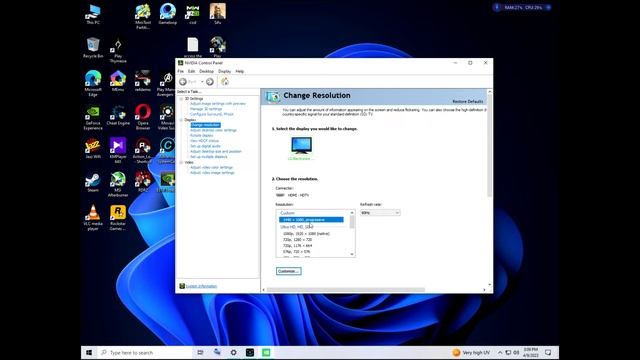Open GeForce Experience desktop icon
The width and height of the screenshot is (640, 360).
[93, 117]
